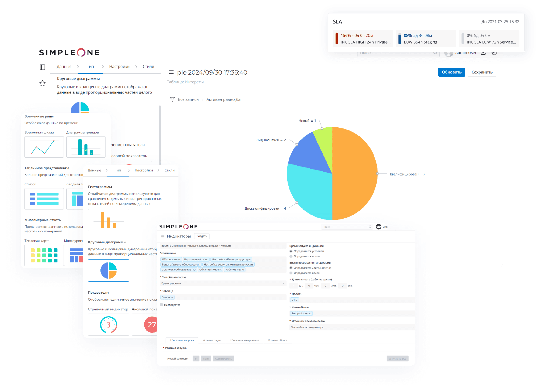Image resolution: width=541 pixels, height=392 pixels.
Task: Select Определяется условием under Время запуска индикации
Action: point(291,251)
